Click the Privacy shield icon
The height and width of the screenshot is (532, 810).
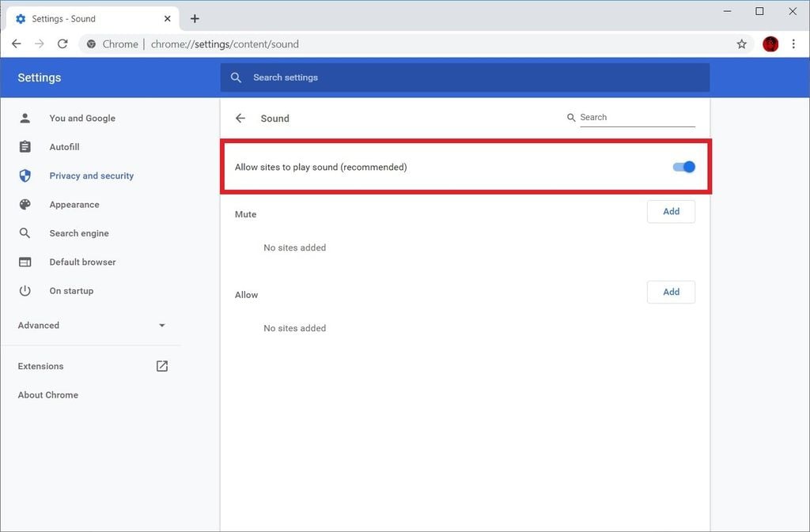25,176
